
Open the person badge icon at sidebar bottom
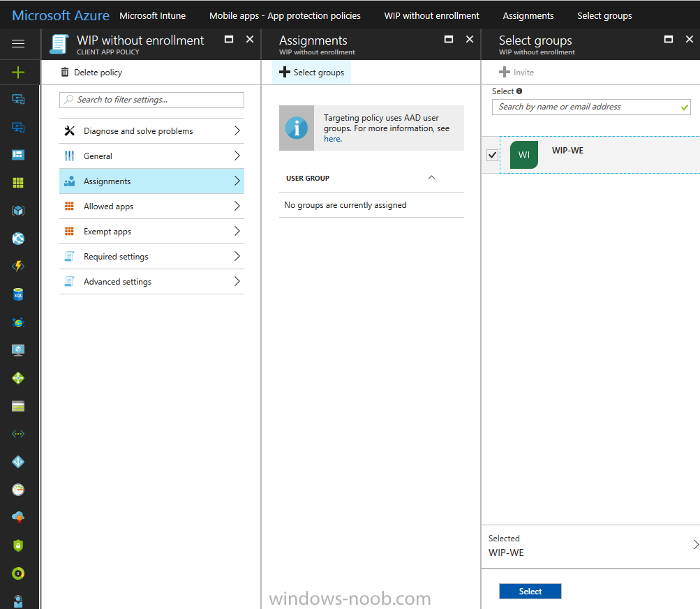[x=18, y=601]
